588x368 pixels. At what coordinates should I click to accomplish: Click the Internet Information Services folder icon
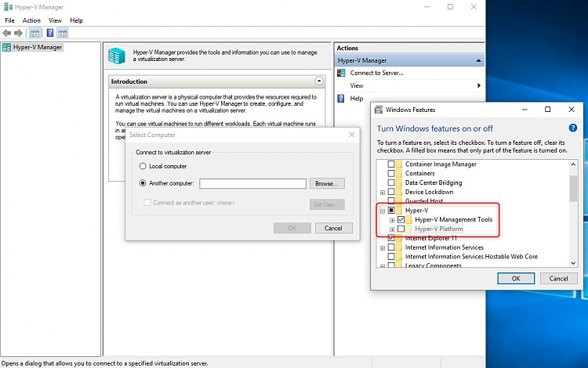398,247
